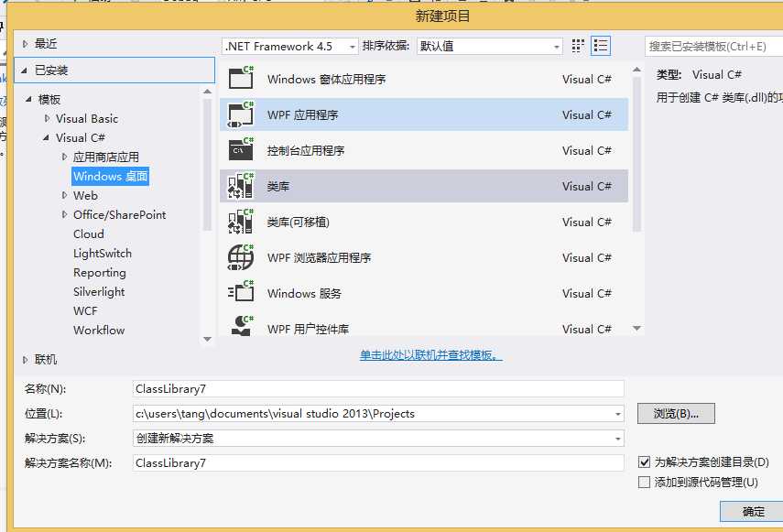Select Reporting in the template tree
The height and width of the screenshot is (532, 783).
tap(100, 273)
